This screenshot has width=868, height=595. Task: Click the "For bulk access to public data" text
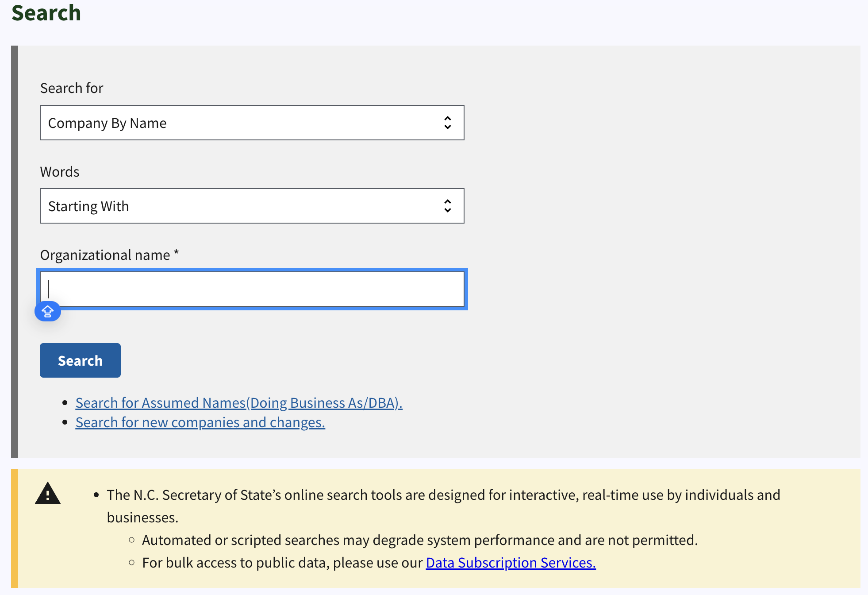pos(282,563)
